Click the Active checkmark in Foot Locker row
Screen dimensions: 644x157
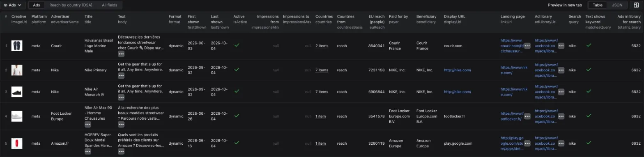click(x=237, y=116)
